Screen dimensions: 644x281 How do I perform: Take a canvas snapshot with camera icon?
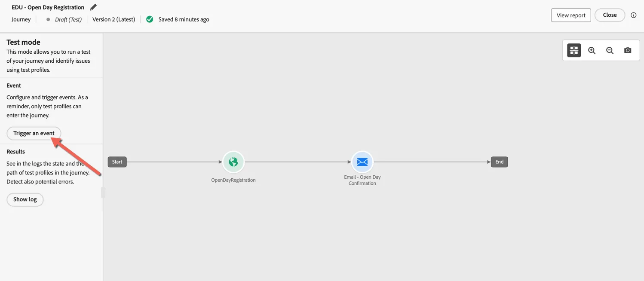pyautogui.click(x=628, y=50)
